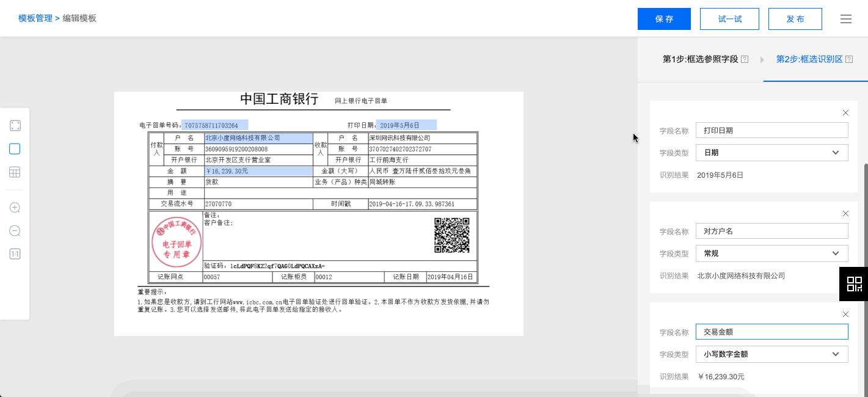868x397 pixels.
Task: Click 编辑模板 breadcrumb text
Action: 79,18
